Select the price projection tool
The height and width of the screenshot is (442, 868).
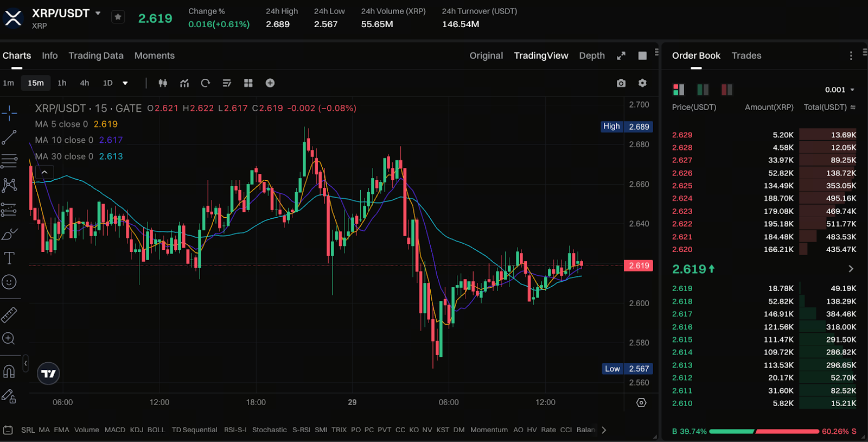tap(9, 210)
